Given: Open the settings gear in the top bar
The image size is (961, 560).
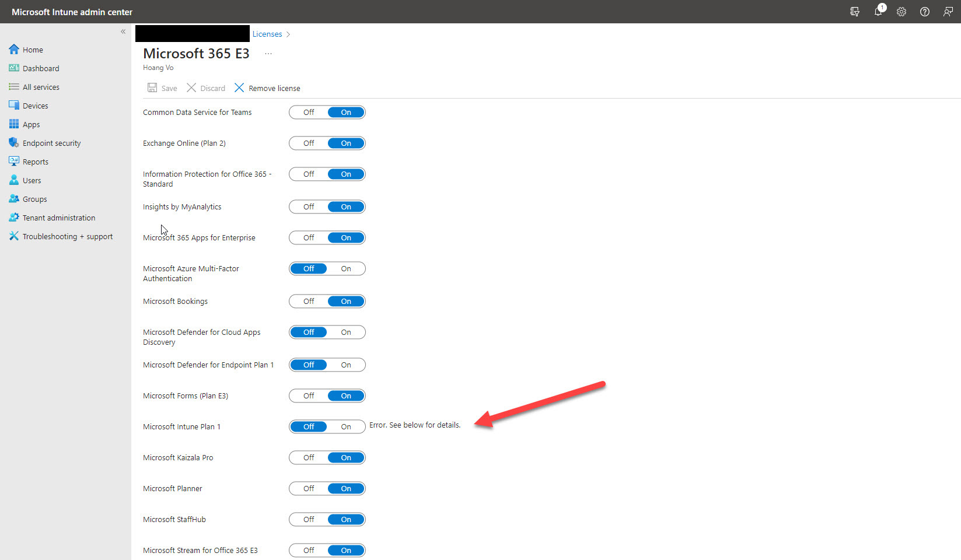Looking at the screenshot, I should coord(901,12).
